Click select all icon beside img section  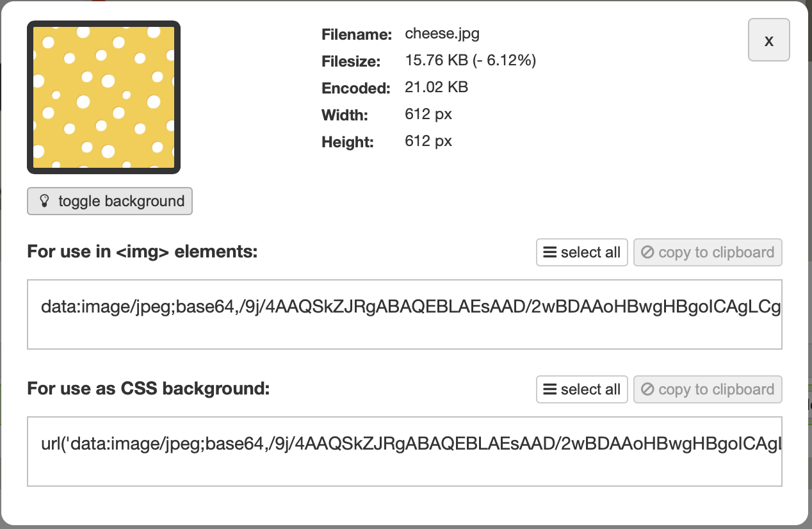[x=549, y=252]
